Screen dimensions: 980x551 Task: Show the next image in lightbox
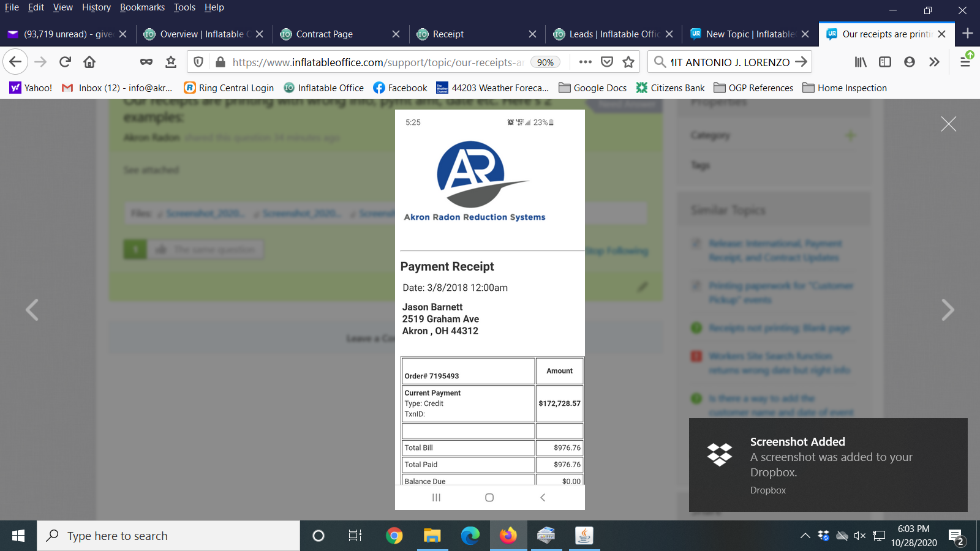pyautogui.click(x=948, y=310)
